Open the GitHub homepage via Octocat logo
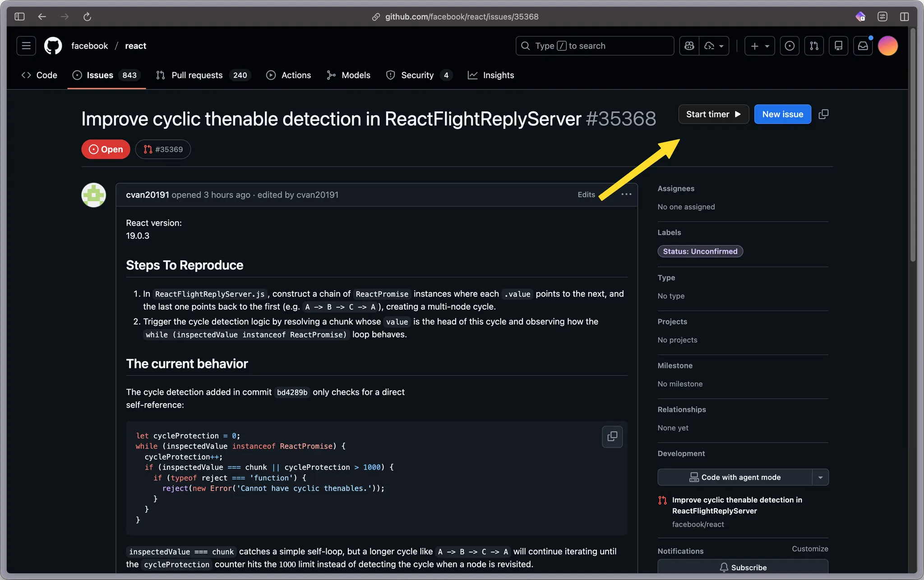This screenshot has height=580, width=924. 53,46
